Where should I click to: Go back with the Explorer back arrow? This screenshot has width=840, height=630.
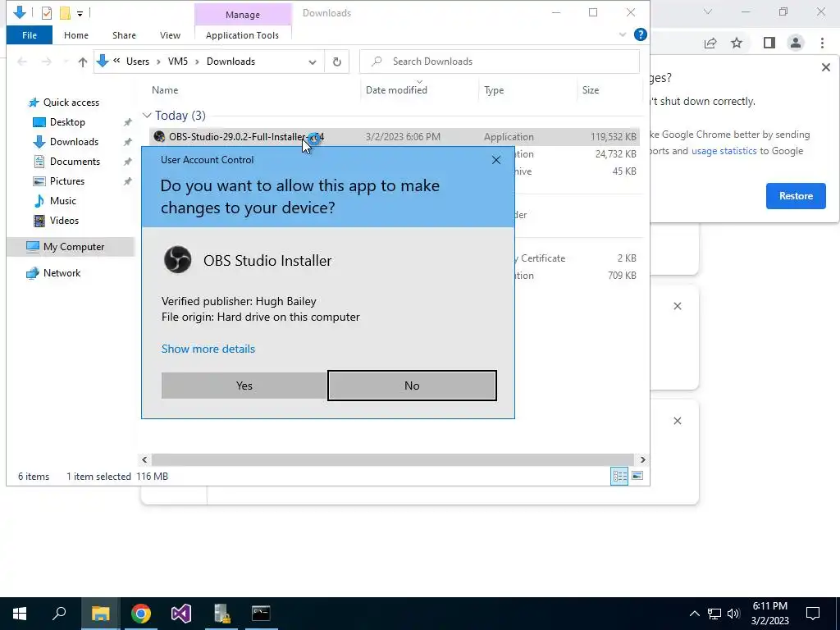pos(22,62)
